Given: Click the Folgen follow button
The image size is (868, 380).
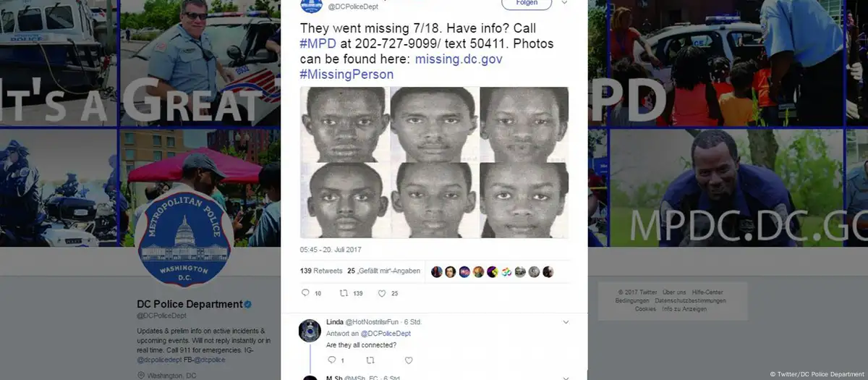Looking at the screenshot, I should point(525,4).
